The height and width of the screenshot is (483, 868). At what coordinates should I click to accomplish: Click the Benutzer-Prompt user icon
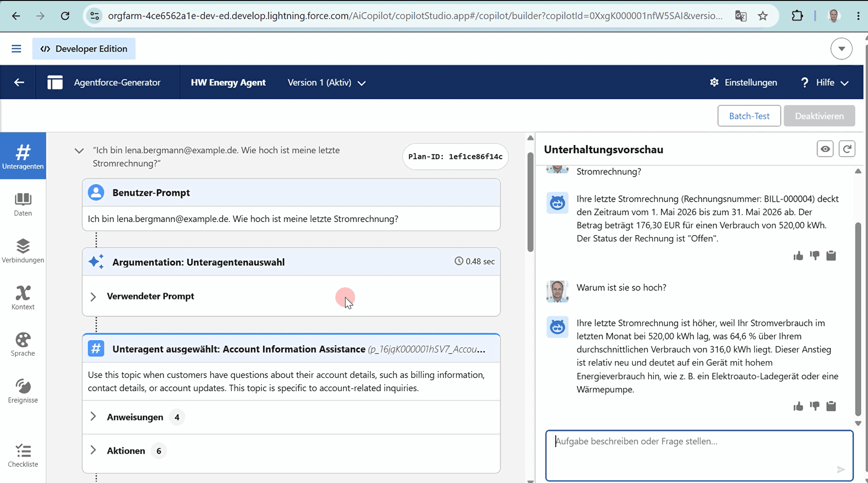(96, 193)
